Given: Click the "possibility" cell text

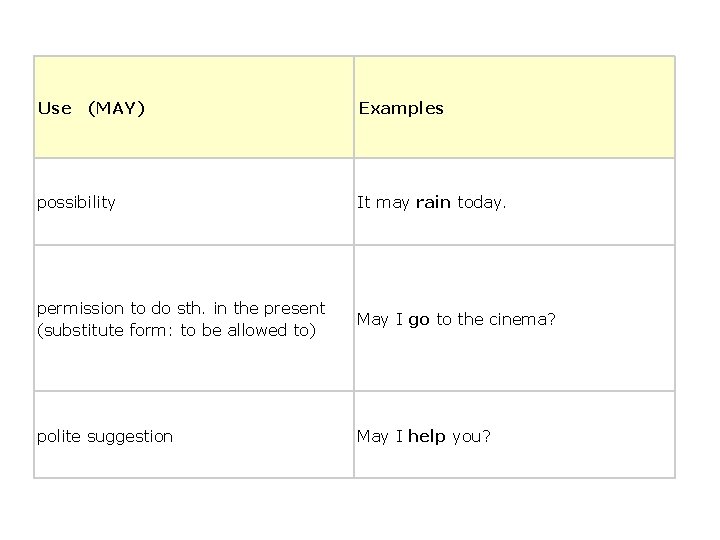Looking at the screenshot, I should 76,202.
